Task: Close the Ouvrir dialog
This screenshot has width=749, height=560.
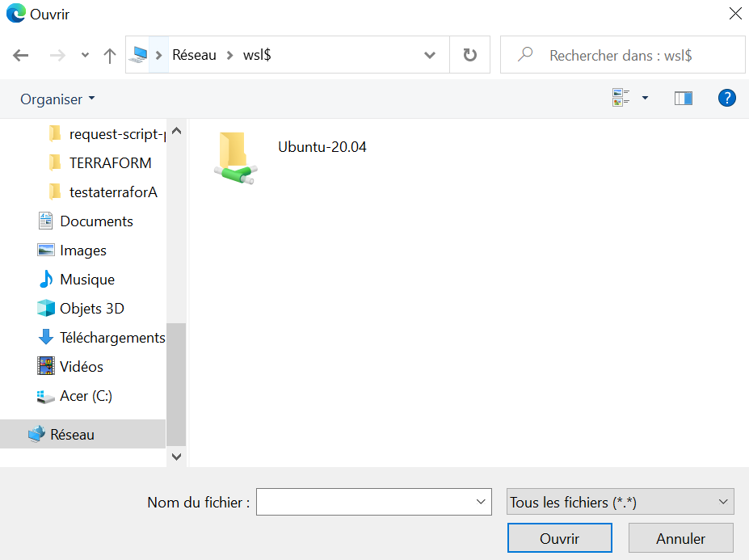Action: click(735, 14)
